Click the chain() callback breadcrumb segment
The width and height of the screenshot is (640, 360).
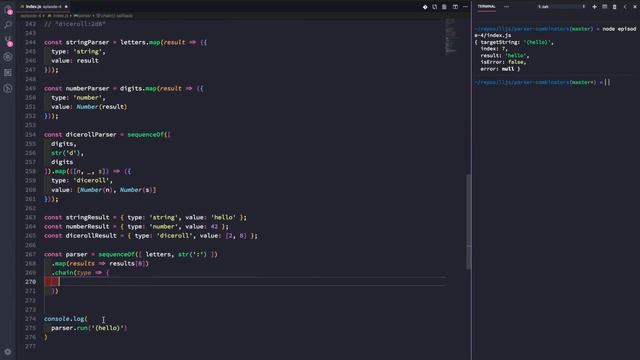coord(115,16)
